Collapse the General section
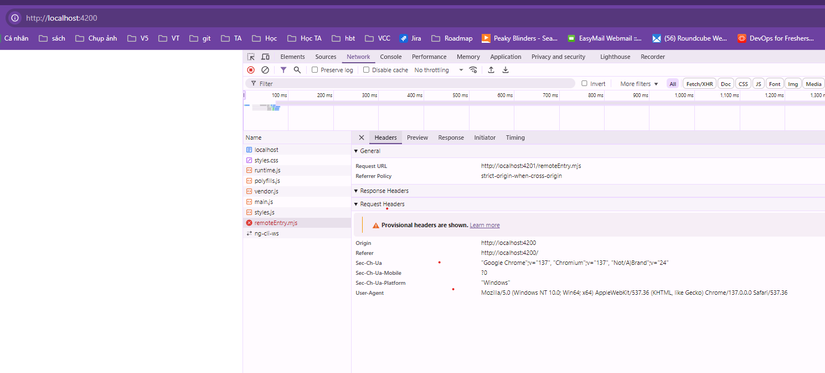 pos(367,151)
